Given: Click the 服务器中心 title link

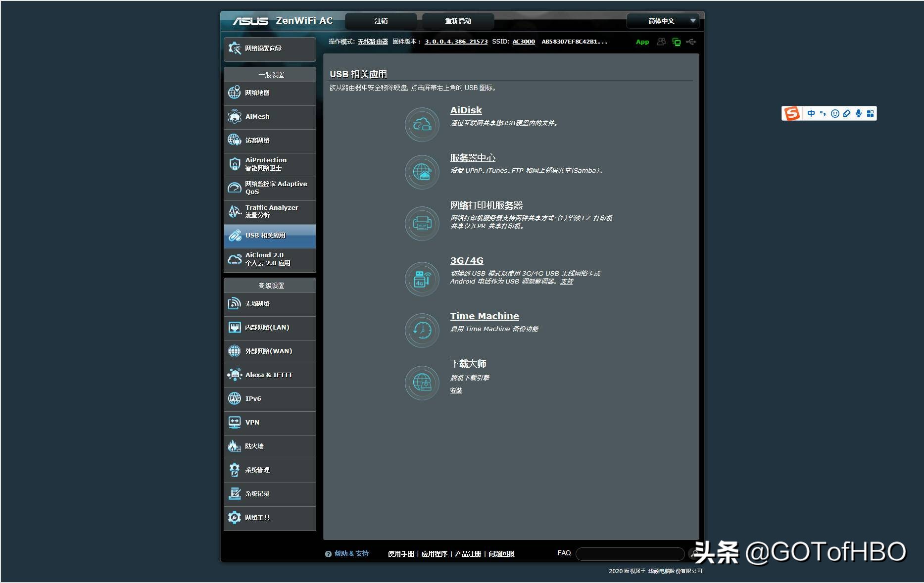Looking at the screenshot, I should click(473, 158).
